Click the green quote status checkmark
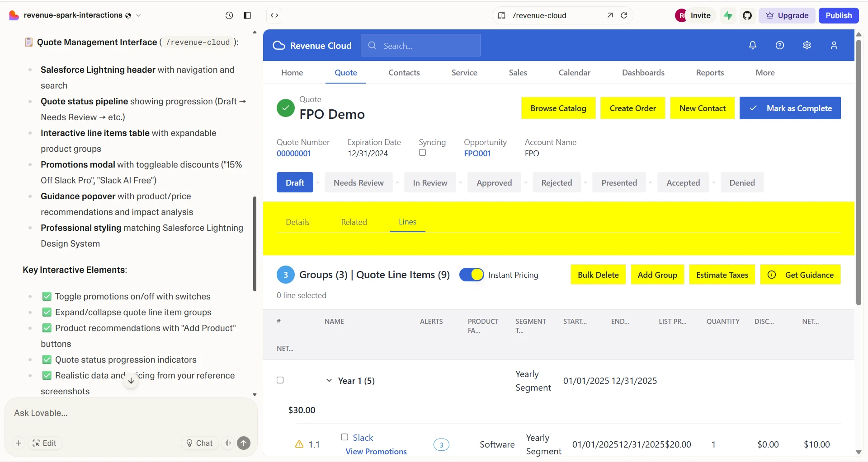The image size is (868, 462). (286, 108)
